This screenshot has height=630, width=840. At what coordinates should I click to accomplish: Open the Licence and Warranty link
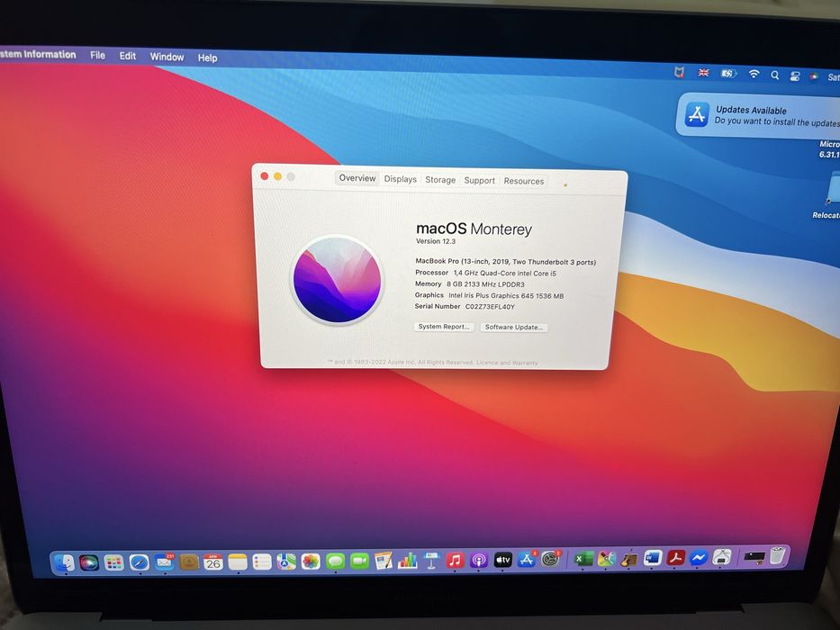point(507,363)
